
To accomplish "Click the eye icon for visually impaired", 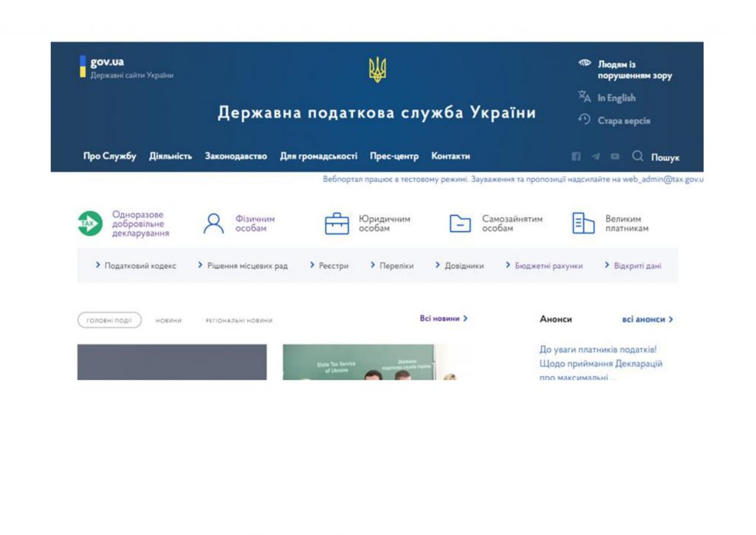I will 585,64.
